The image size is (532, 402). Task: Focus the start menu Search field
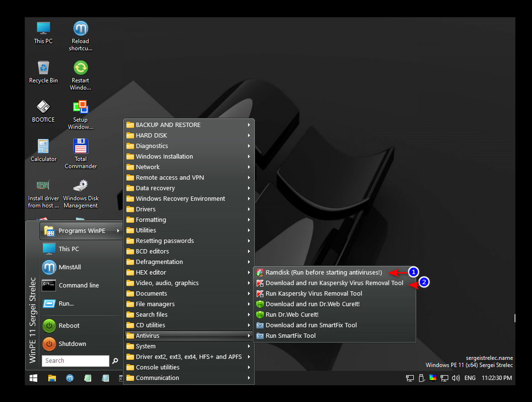coord(75,361)
